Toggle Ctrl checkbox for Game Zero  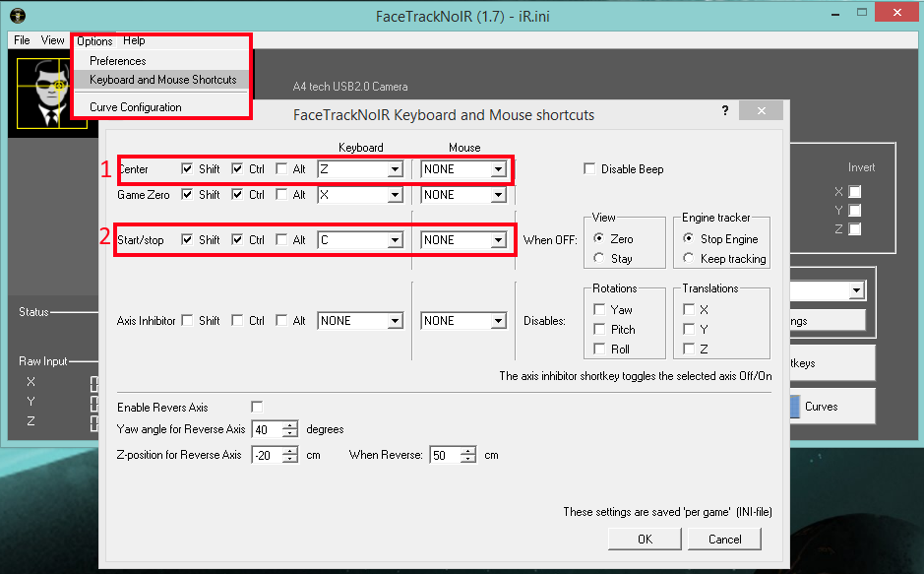[x=237, y=195]
